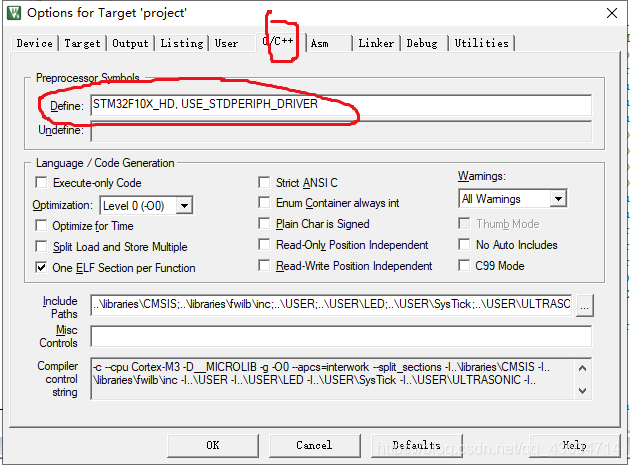Screen dimensions: 630x467
Task: Click the Help button
Action: 575,445
